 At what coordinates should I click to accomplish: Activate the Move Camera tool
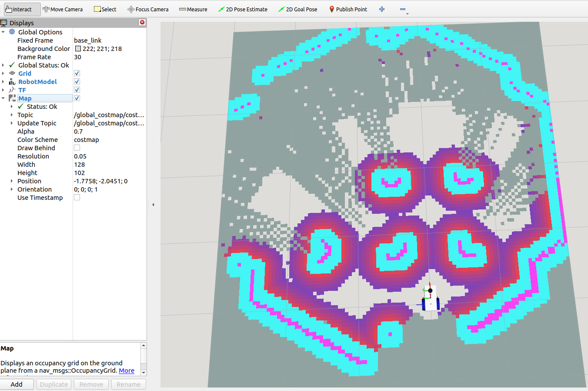pyautogui.click(x=63, y=9)
